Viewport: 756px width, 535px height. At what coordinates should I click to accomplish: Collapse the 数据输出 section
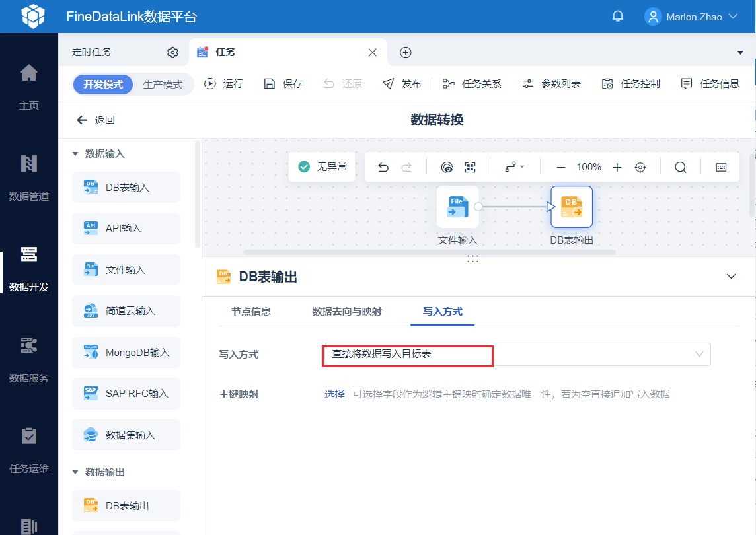75,472
